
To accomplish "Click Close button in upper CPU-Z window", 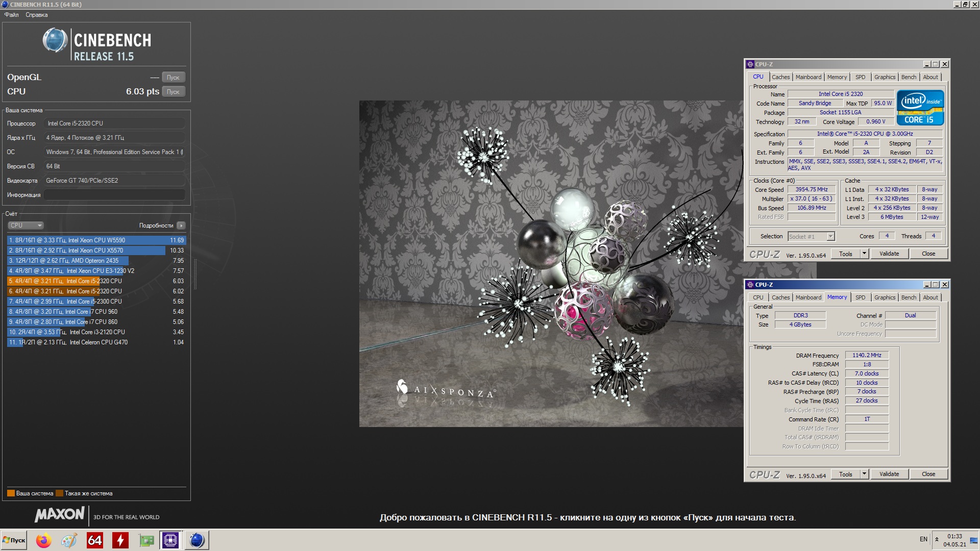I will click(928, 254).
